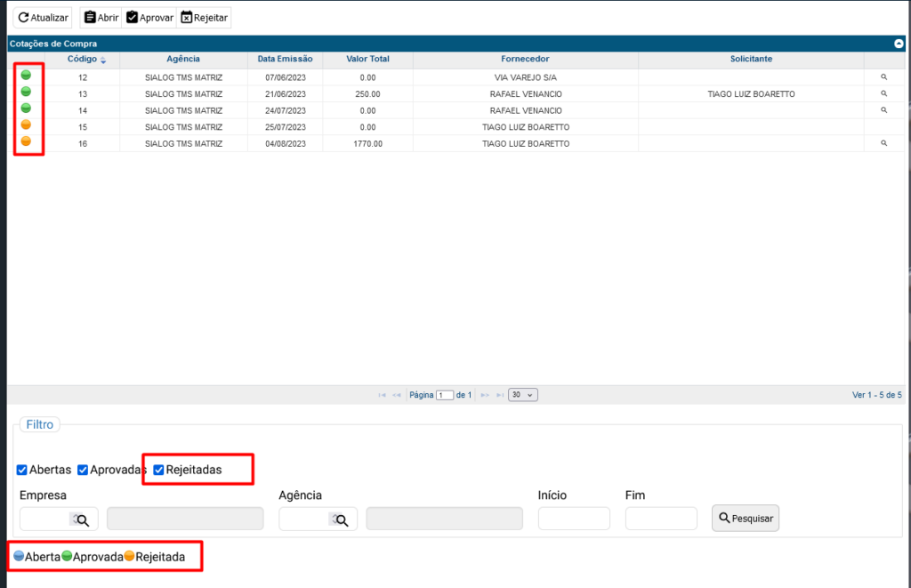Open the rows-per-page dropdown showing 30
This screenshot has width=911, height=588.
[522, 394]
